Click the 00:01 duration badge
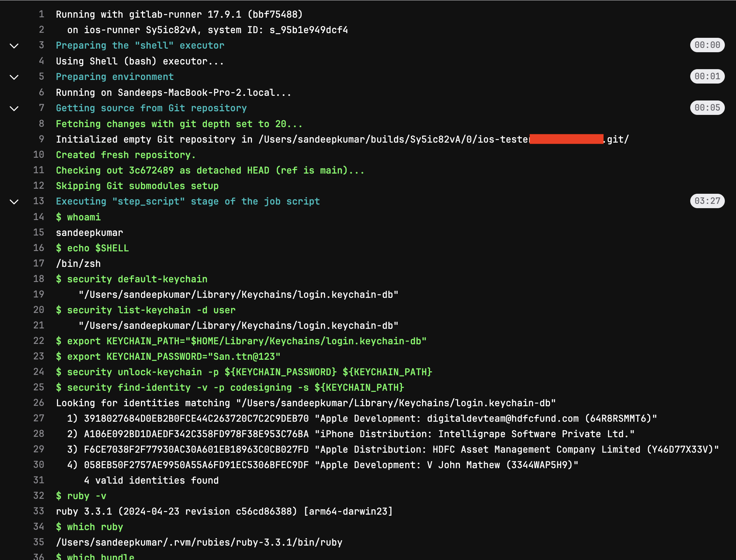Viewport: 736px width, 560px height. [x=707, y=76]
